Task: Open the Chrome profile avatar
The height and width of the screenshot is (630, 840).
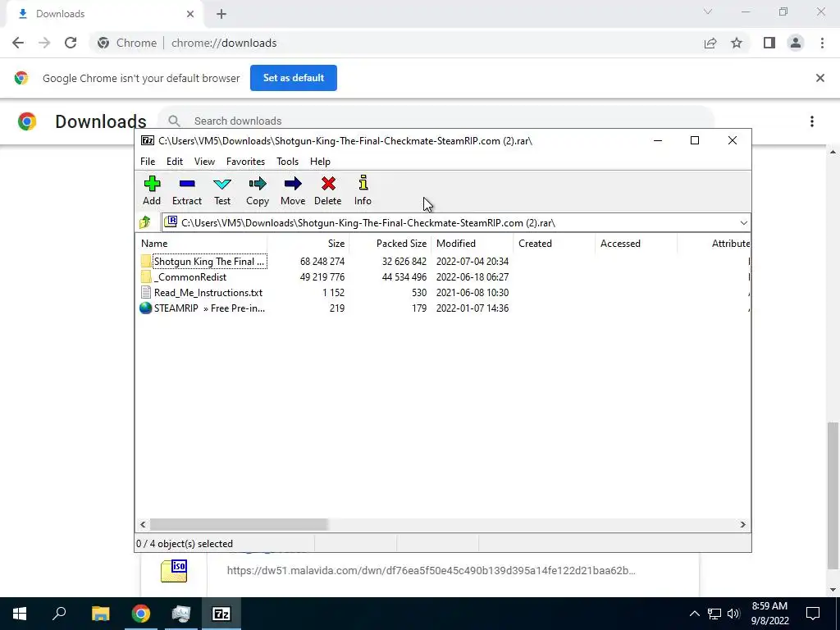Action: pos(796,43)
